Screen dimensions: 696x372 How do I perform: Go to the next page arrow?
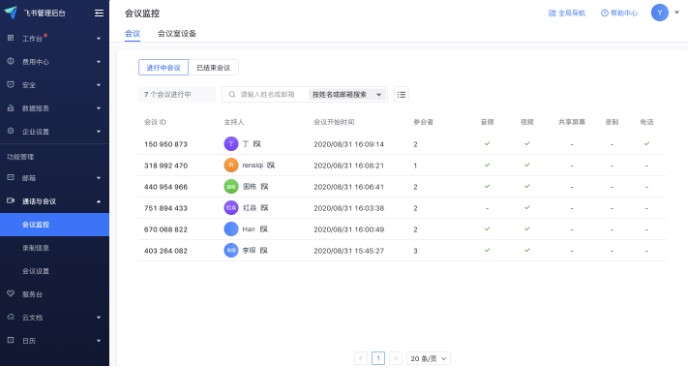tap(395, 358)
